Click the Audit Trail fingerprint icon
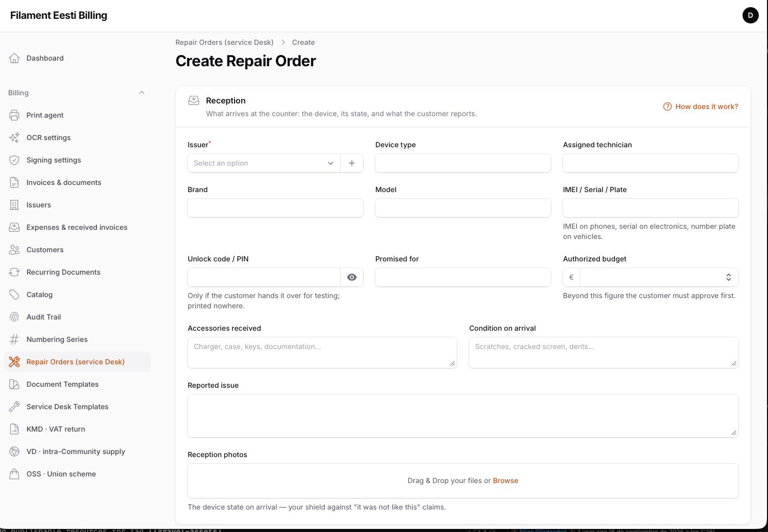768x532 pixels. (x=14, y=317)
